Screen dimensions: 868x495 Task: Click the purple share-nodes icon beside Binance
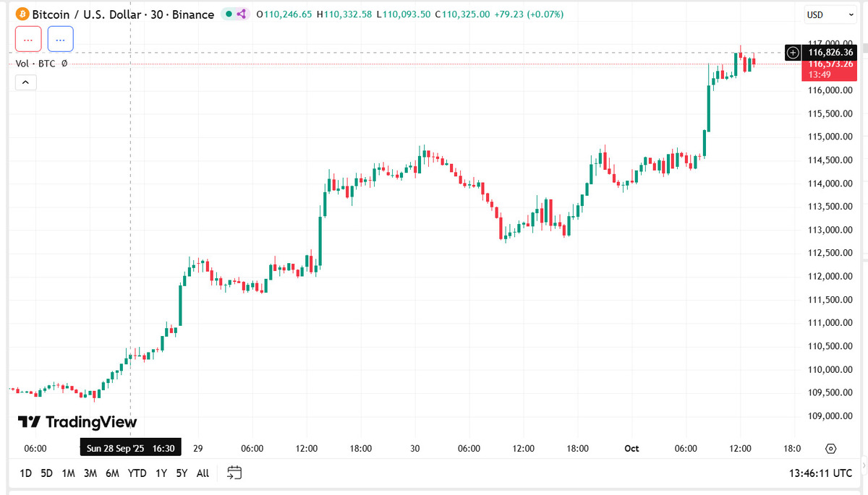coord(242,14)
